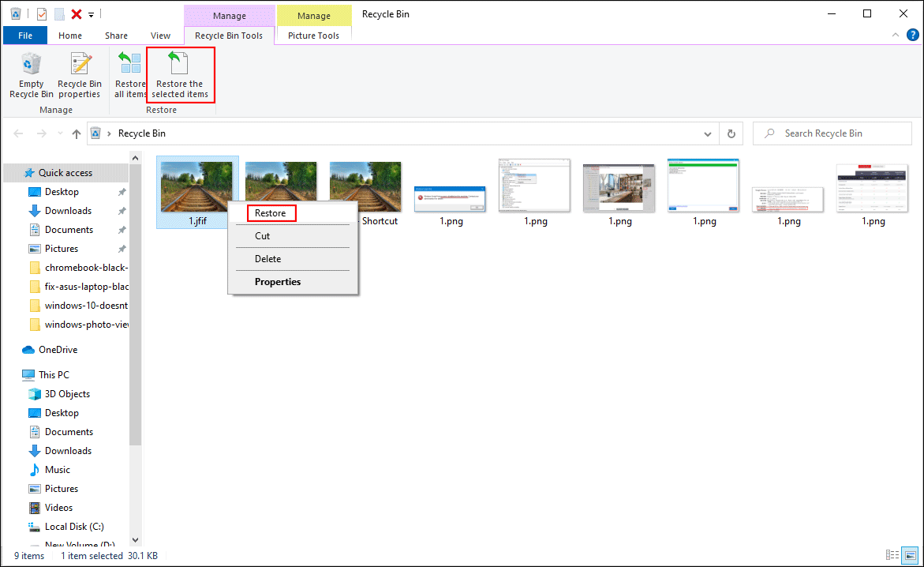Open Customize Quick Access Toolbar dropdown
Image resolution: width=924 pixels, height=567 pixels.
(92, 14)
